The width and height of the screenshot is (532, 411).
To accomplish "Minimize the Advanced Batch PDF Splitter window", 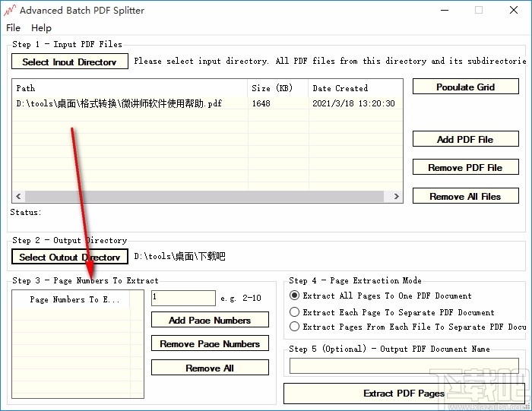I will (x=445, y=10).
